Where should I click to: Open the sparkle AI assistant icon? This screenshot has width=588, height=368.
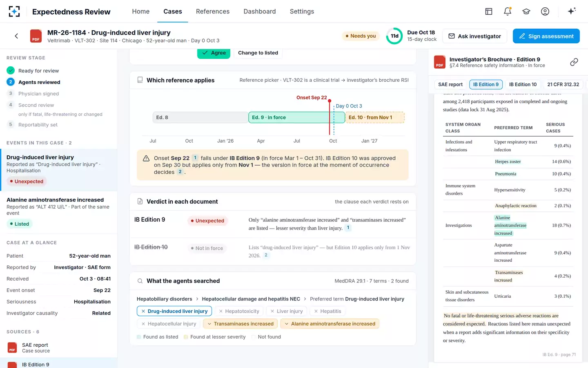point(572,11)
